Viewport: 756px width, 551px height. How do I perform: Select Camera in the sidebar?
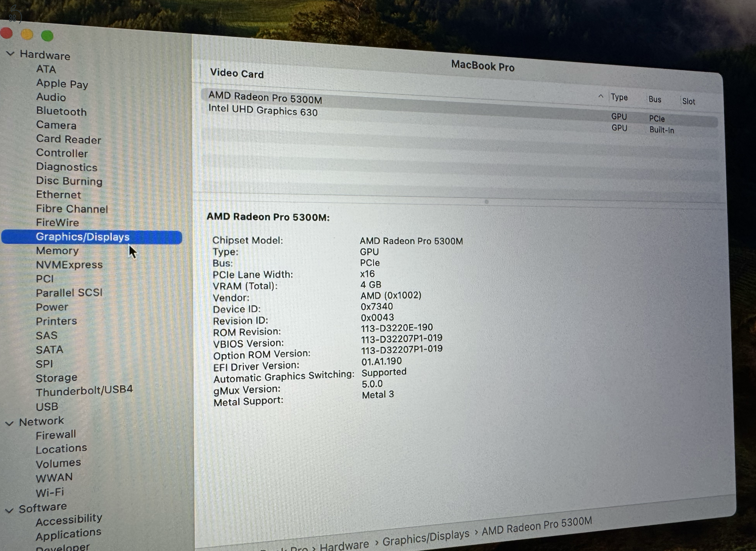(56, 125)
